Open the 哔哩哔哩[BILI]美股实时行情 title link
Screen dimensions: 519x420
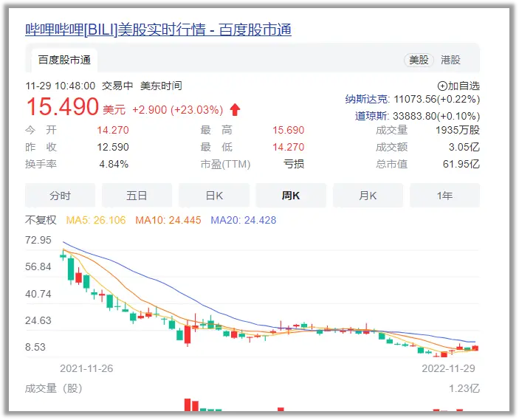coord(158,30)
